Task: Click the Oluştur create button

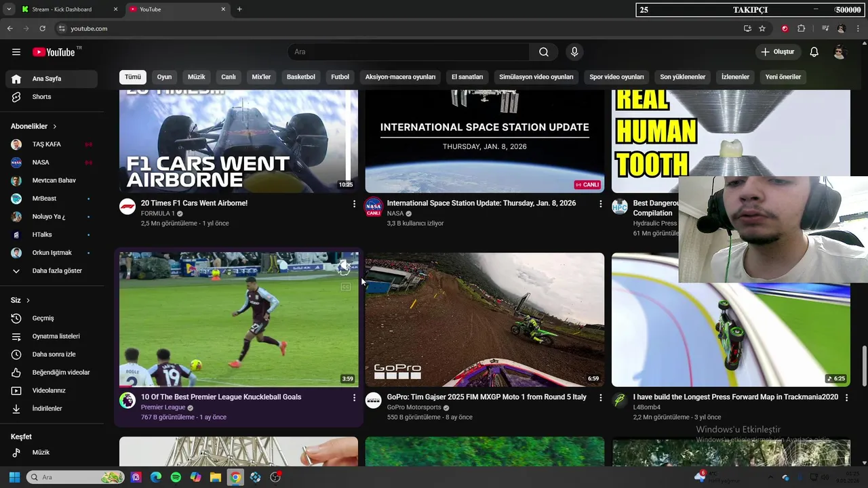Action: pos(777,52)
